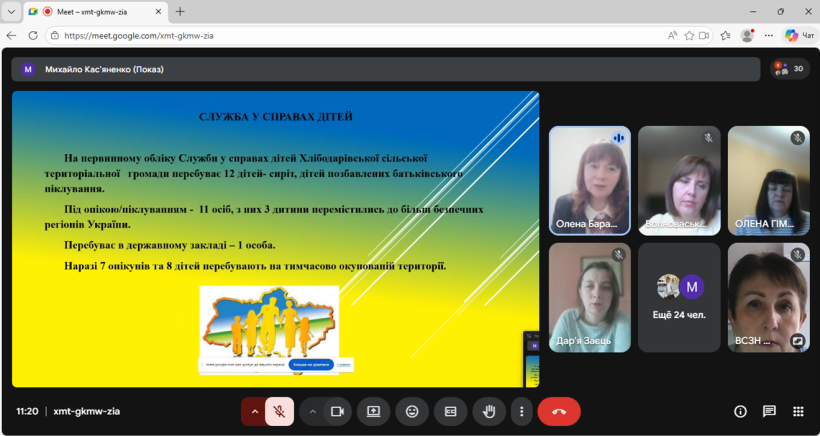Click muted mic icon on ОЛЕНА ГІМ tile
This screenshot has height=436, width=820.
tap(798, 137)
